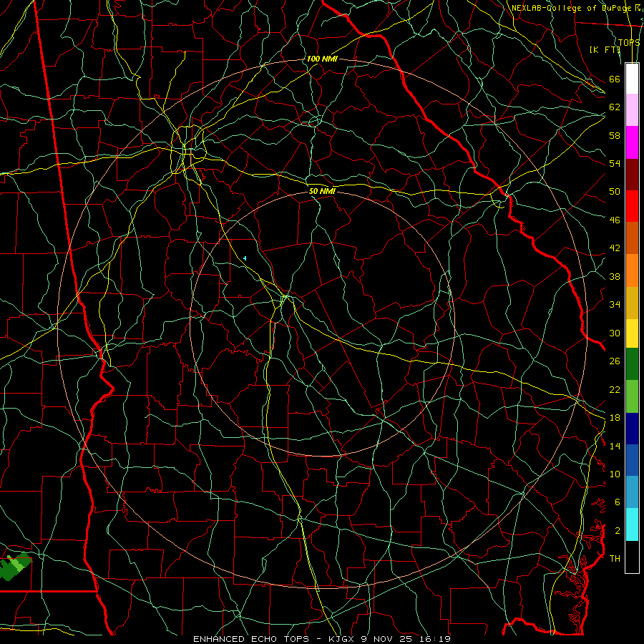Select the bright red legend swatch

click(632, 206)
